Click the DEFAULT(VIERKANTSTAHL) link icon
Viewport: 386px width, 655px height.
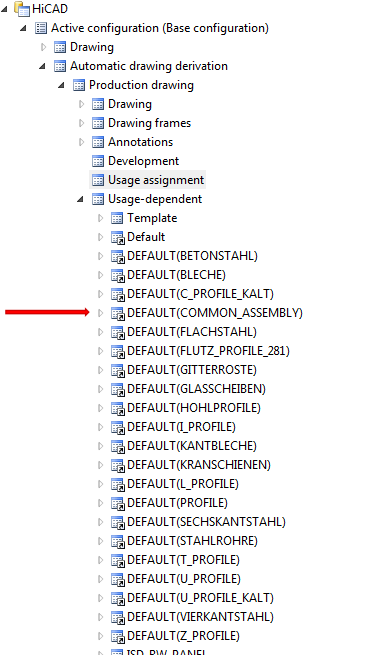point(118,618)
